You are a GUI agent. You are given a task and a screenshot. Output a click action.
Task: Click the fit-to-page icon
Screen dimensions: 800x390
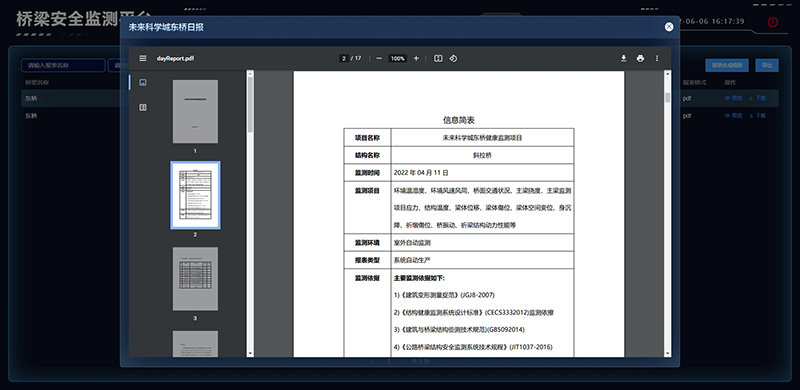[x=438, y=58]
